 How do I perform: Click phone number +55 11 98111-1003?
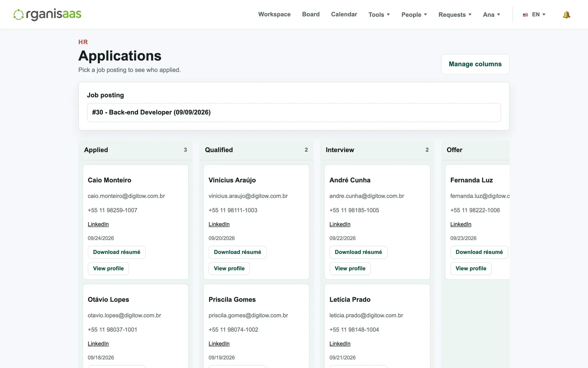(x=233, y=210)
